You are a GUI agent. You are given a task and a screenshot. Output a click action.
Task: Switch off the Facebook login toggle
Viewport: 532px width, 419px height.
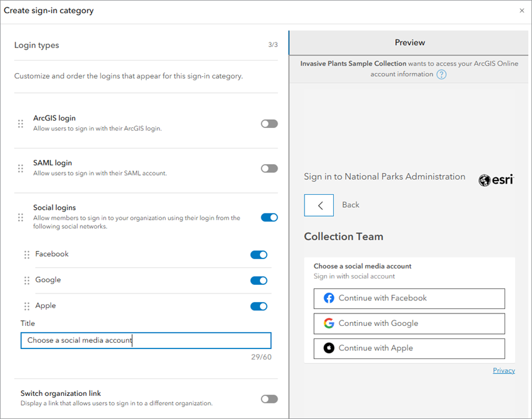pos(259,255)
